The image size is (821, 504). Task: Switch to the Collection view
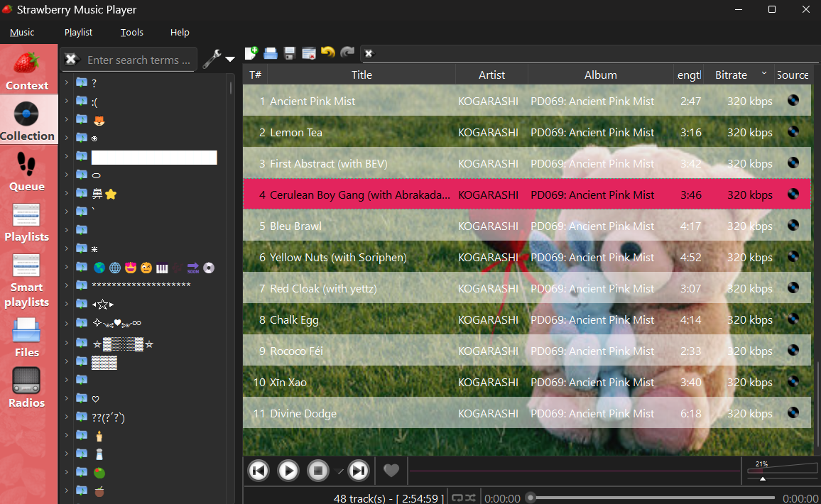point(28,121)
